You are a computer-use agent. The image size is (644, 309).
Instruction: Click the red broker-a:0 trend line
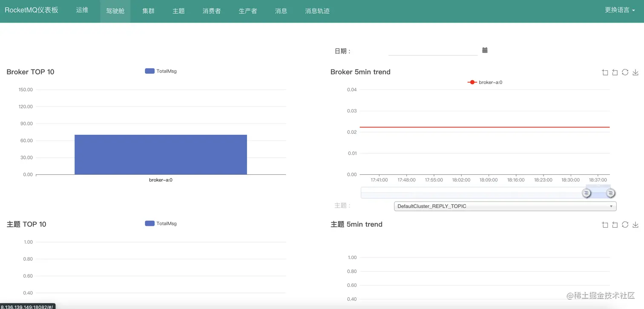click(485, 127)
